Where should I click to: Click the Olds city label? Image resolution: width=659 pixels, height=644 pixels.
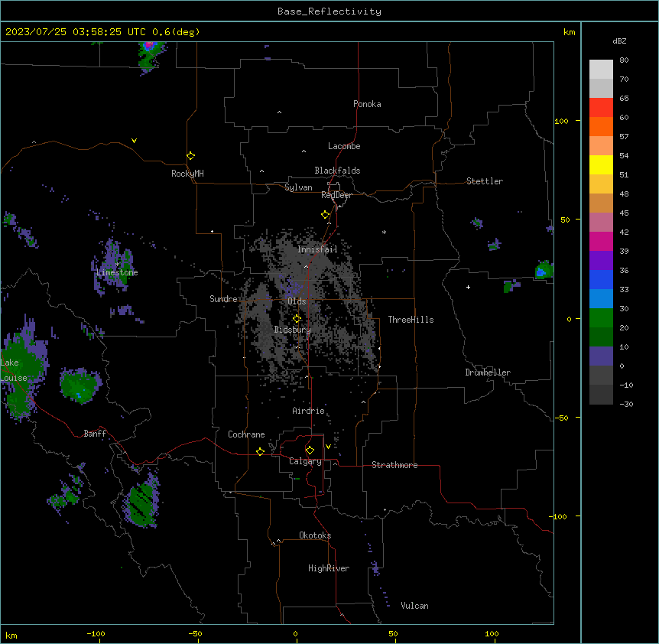coord(297,301)
